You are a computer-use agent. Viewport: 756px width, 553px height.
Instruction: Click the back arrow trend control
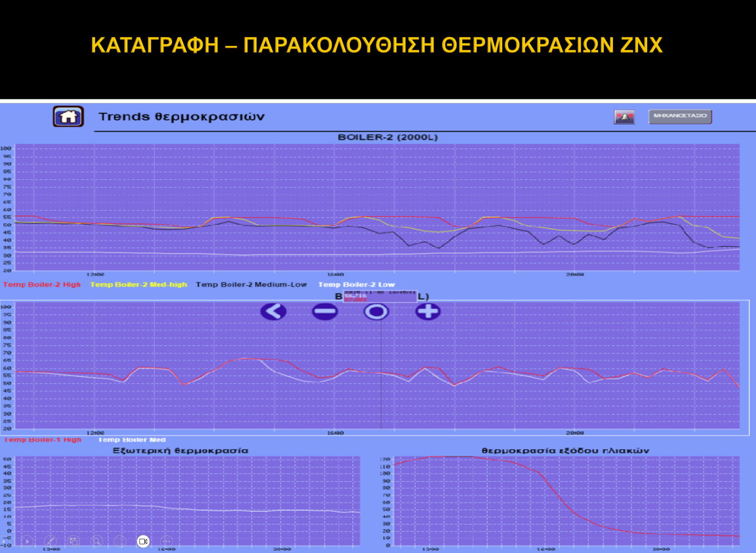tap(273, 311)
